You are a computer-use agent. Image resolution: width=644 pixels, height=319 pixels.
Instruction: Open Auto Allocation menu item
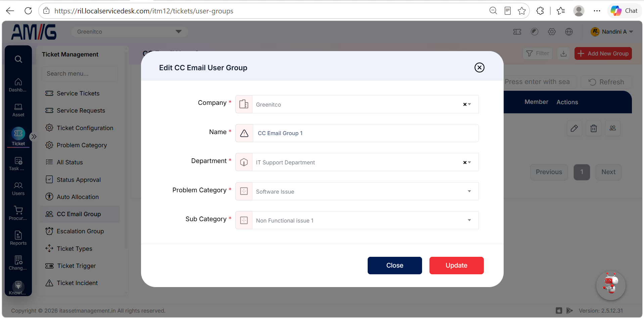pos(80,197)
